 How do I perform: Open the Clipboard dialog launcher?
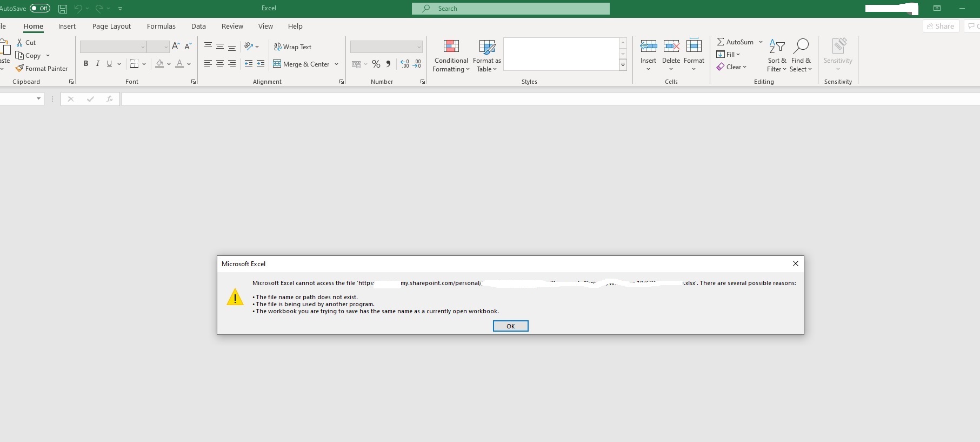click(71, 82)
